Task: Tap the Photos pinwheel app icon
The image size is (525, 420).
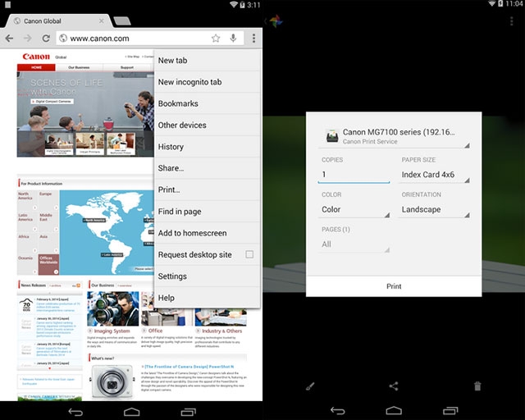Action: (276, 19)
